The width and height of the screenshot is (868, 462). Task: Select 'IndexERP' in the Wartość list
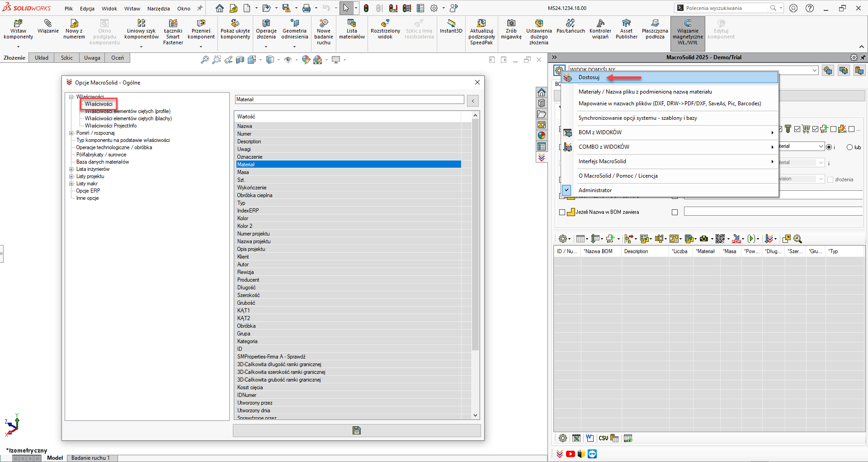pyautogui.click(x=348, y=211)
